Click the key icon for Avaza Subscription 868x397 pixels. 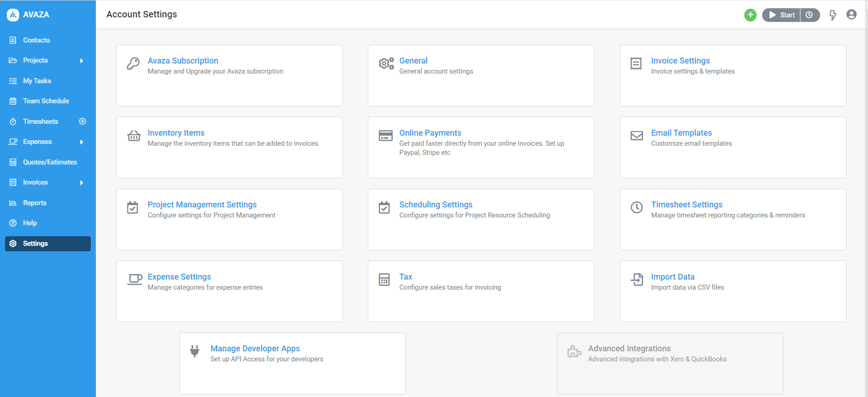point(133,64)
